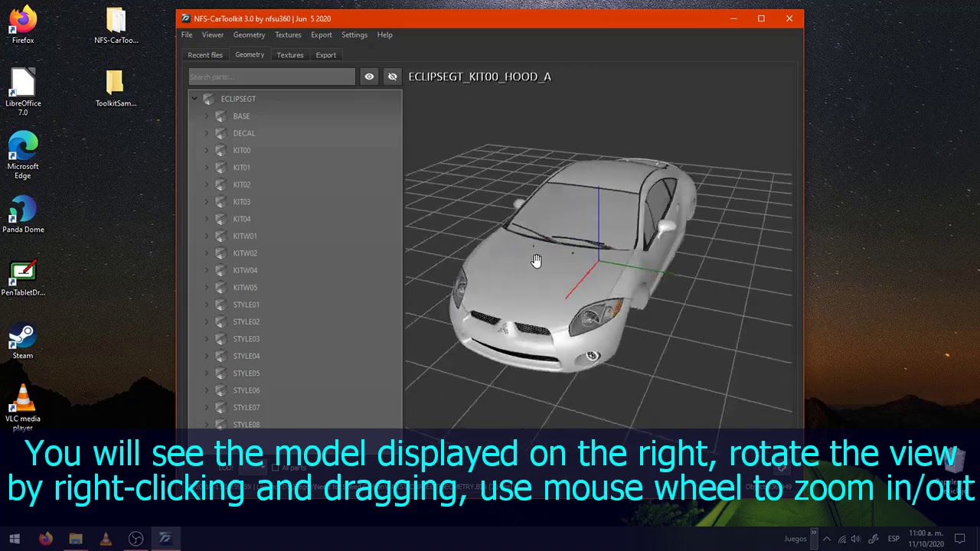Select the KITW05 tree item label
The height and width of the screenshot is (551, 980).
click(245, 288)
